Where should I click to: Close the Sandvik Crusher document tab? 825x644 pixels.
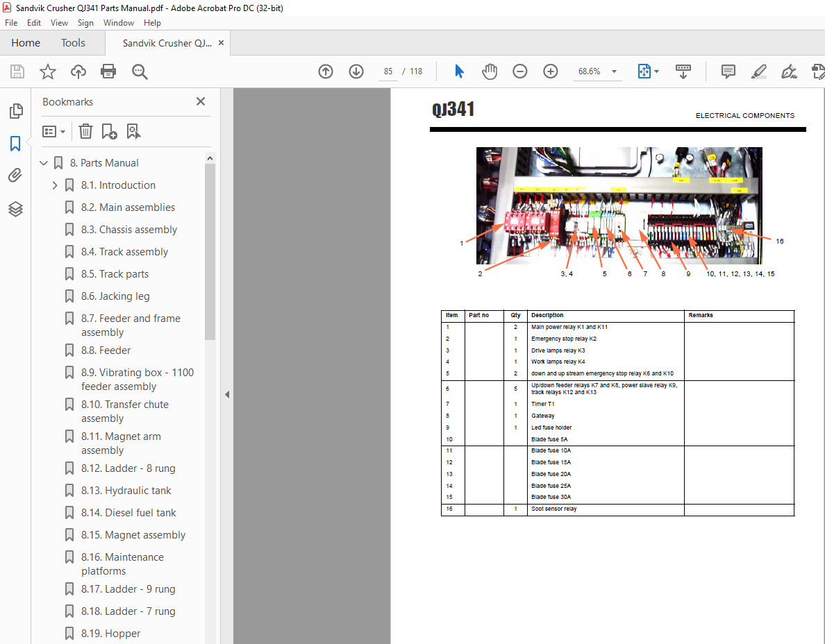221,42
